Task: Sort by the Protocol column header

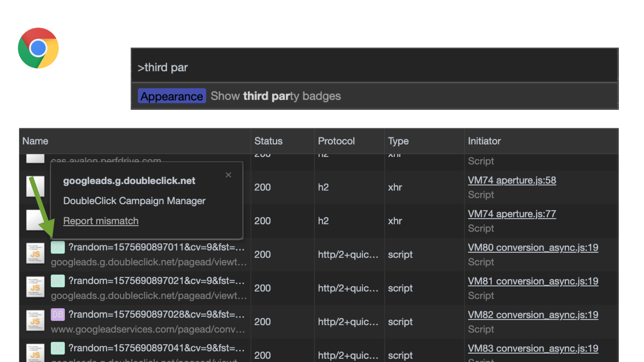Action: [x=336, y=141]
